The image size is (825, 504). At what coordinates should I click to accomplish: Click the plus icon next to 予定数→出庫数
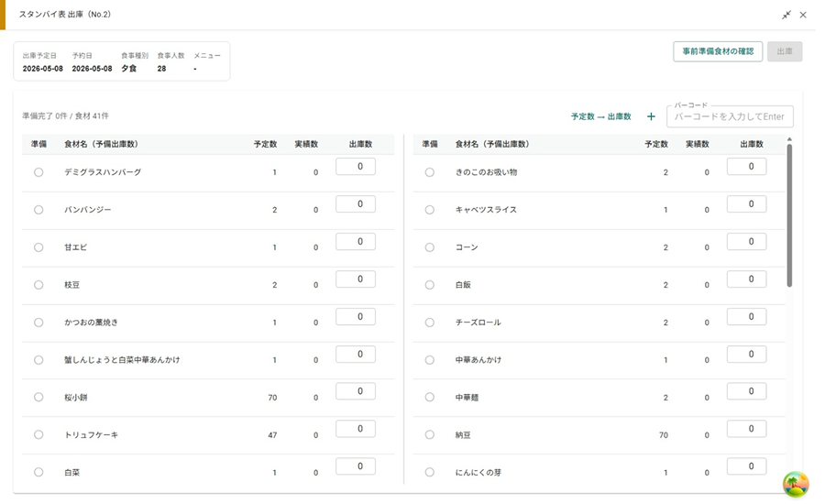pos(651,116)
